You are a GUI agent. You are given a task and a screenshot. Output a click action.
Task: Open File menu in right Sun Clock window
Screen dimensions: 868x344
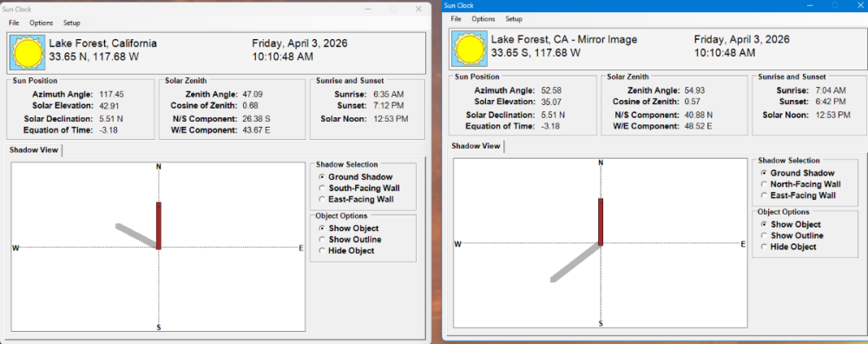click(x=457, y=19)
